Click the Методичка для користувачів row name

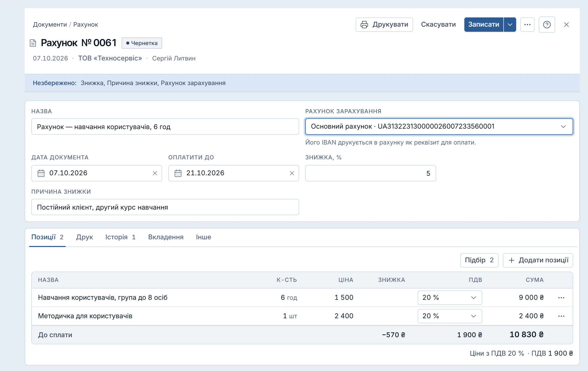[85, 316]
